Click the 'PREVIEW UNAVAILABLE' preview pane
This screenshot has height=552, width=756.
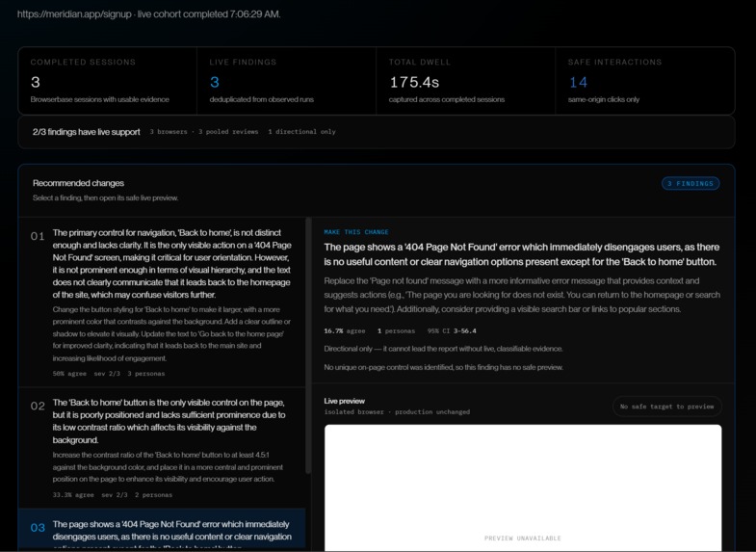523,487
